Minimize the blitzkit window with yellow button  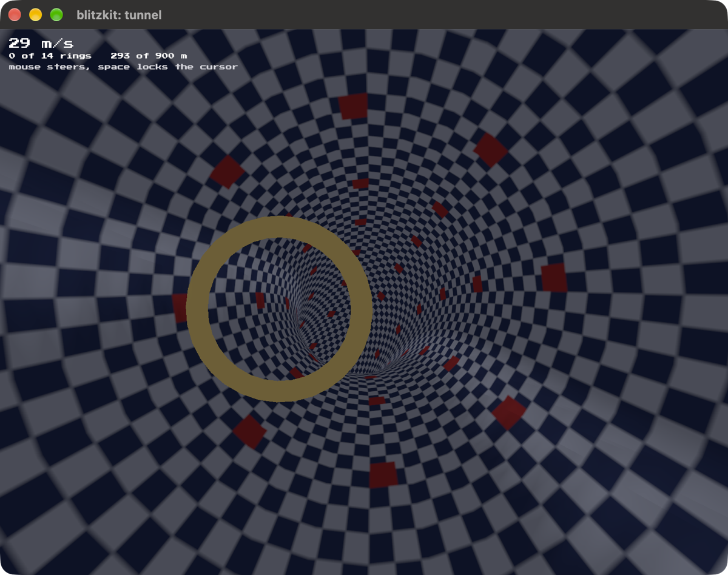point(36,15)
